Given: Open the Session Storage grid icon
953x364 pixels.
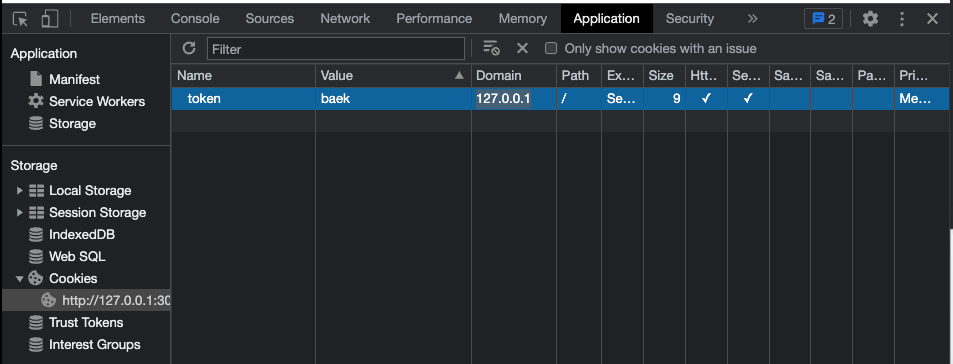Looking at the screenshot, I should click(36, 213).
